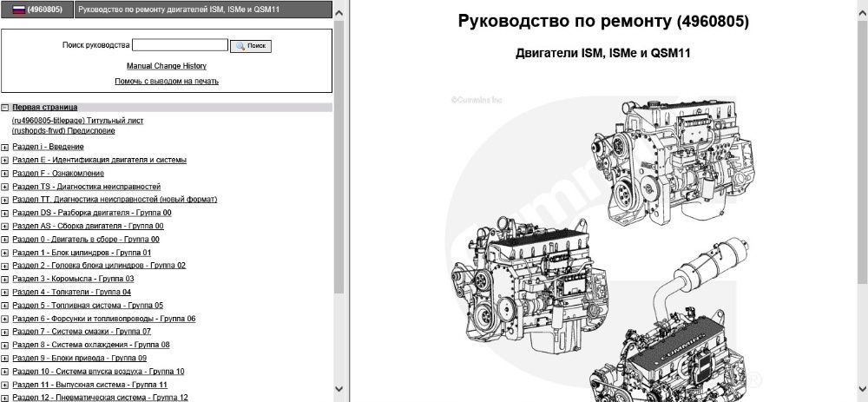The height and width of the screenshot is (402, 868).
Task: Expand Раздел 4 - Толкатели
Action: (x=5, y=293)
